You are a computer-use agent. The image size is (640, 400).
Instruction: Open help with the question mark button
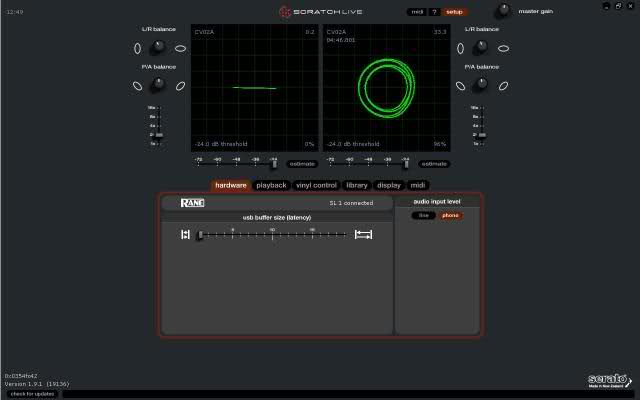click(434, 12)
